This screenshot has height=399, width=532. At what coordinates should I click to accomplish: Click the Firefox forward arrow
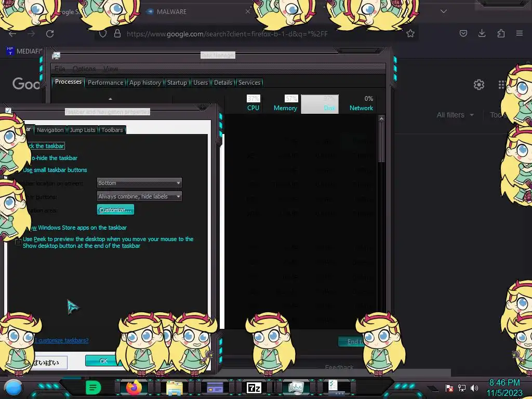point(31,34)
